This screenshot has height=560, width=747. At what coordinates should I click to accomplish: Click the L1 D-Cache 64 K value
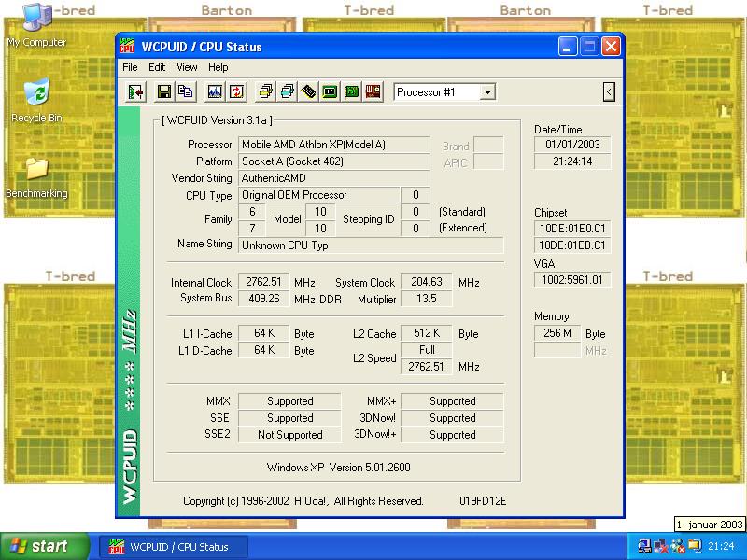(x=263, y=350)
